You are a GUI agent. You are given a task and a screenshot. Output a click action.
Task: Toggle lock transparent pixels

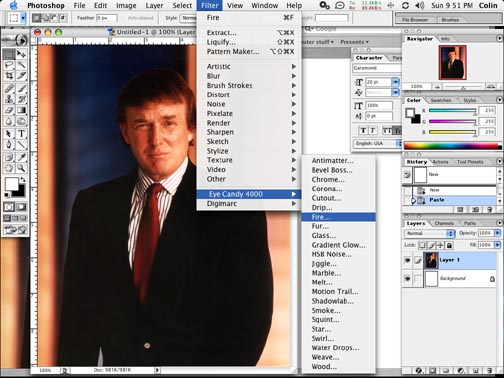coord(422,246)
